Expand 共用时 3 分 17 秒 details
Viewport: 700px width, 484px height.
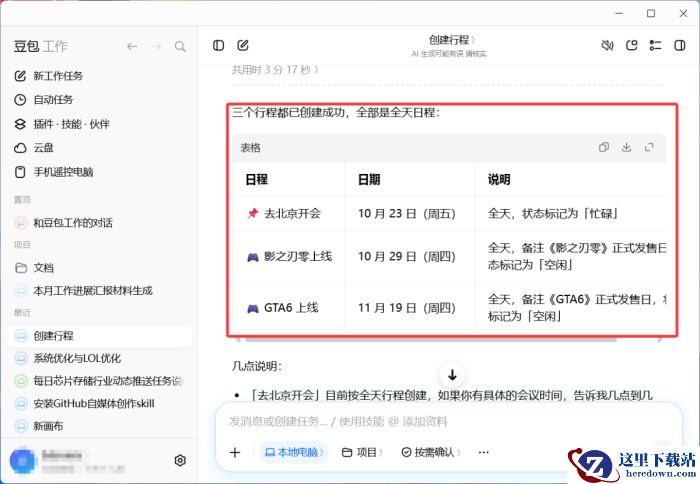click(x=275, y=70)
